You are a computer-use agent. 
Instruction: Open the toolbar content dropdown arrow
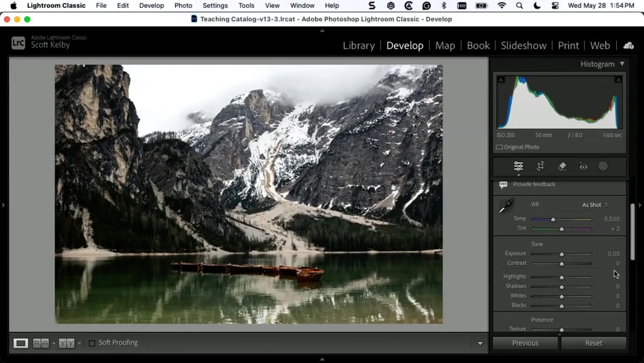pyautogui.click(x=480, y=343)
